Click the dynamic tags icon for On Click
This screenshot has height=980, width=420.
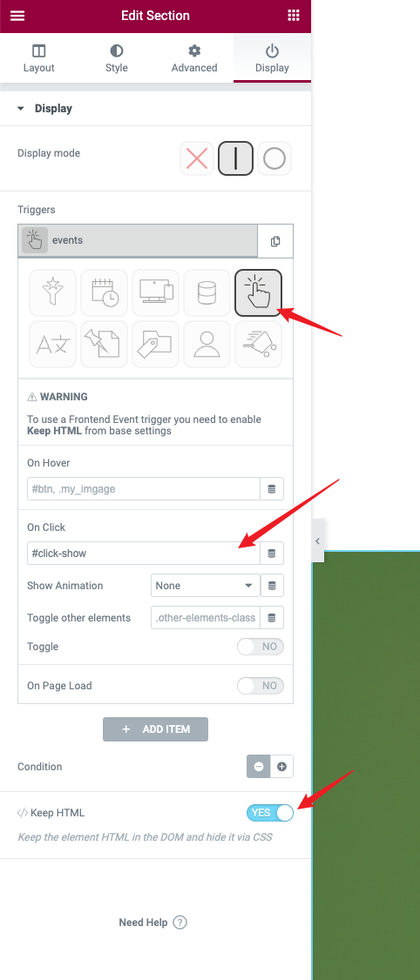(x=272, y=554)
